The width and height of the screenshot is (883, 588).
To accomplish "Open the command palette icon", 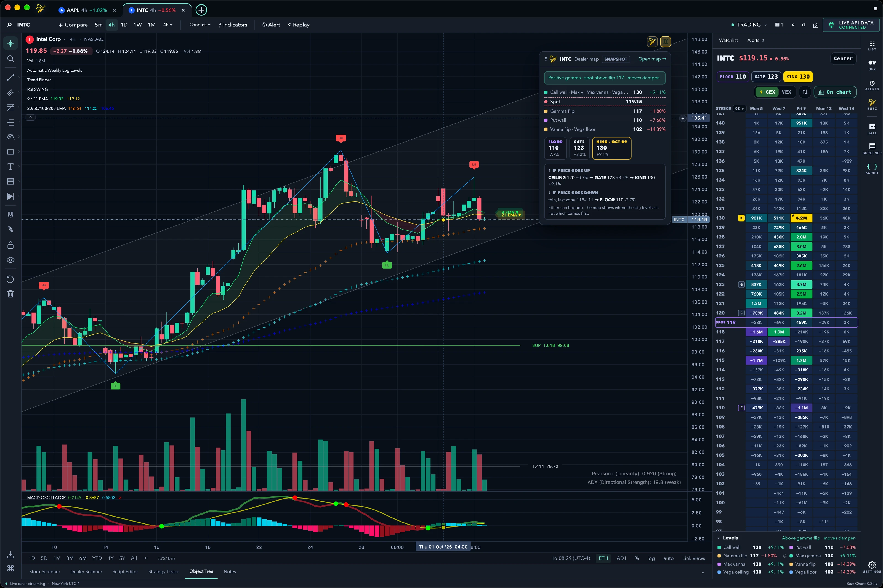I will [x=10, y=568].
